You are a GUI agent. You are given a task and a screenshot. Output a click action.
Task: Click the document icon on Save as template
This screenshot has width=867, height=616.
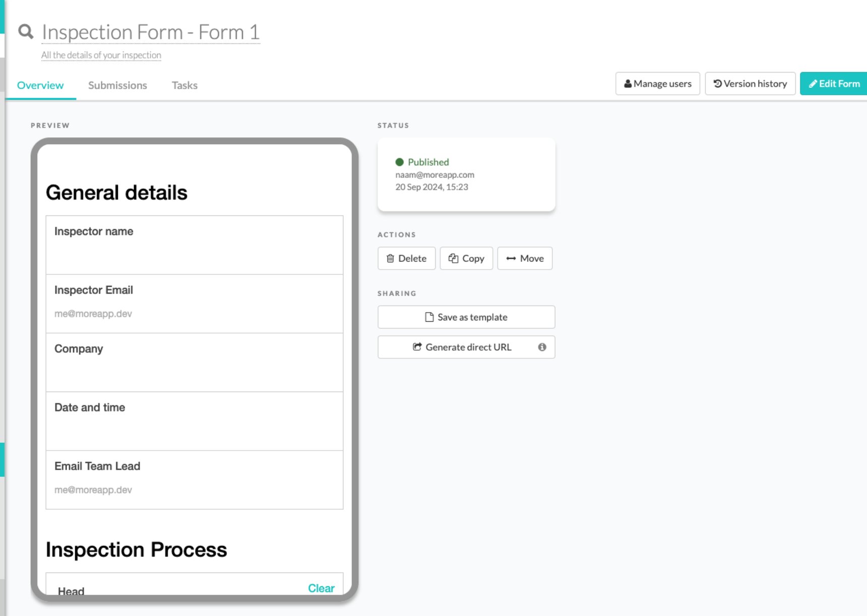click(x=428, y=317)
